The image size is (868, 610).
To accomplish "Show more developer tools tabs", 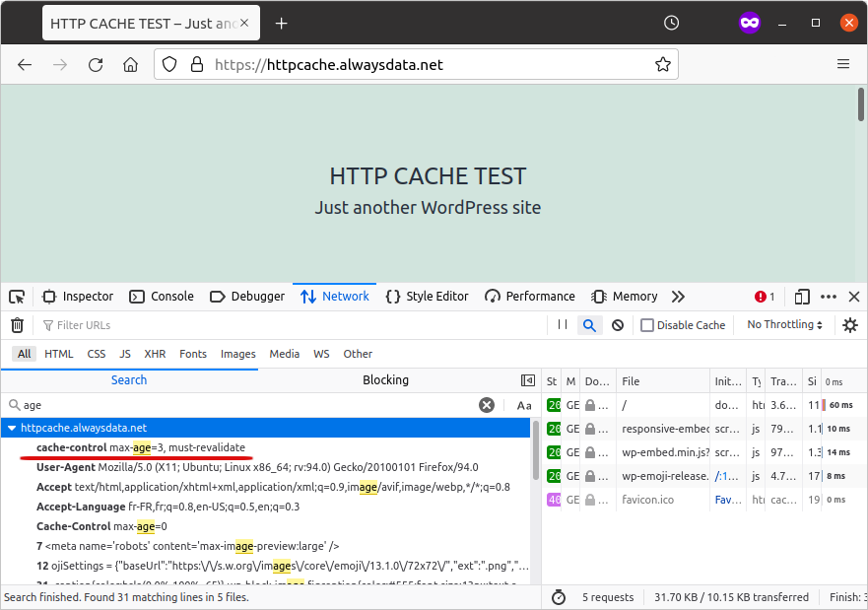I will pyautogui.click(x=678, y=297).
